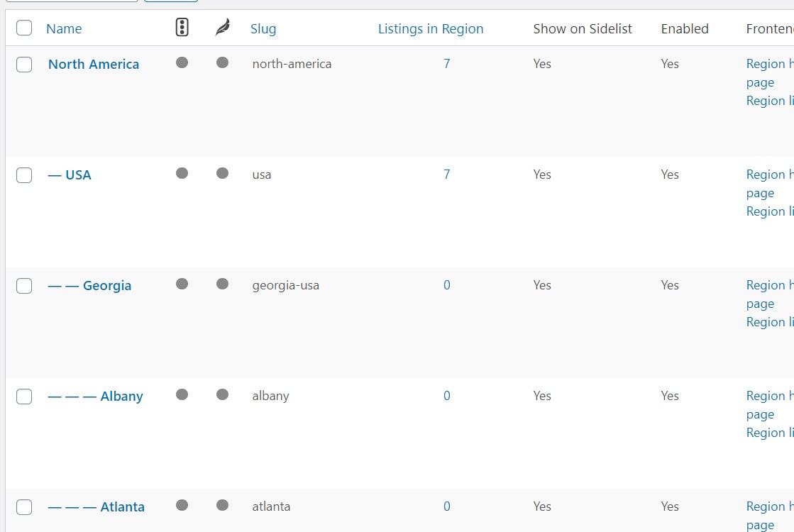Tick the select-all checkbox in table header
Viewport: 794px width, 532px height.
(24, 28)
